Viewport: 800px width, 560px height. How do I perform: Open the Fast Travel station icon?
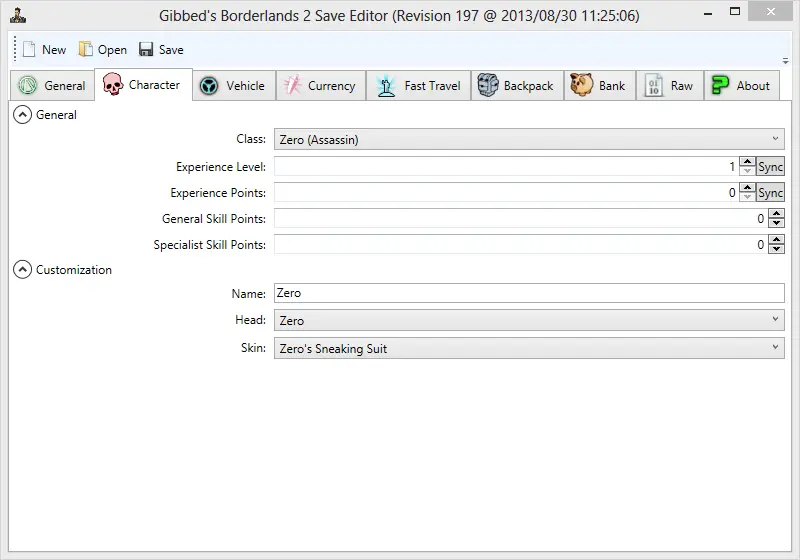pyautogui.click(x=386, y=86)
